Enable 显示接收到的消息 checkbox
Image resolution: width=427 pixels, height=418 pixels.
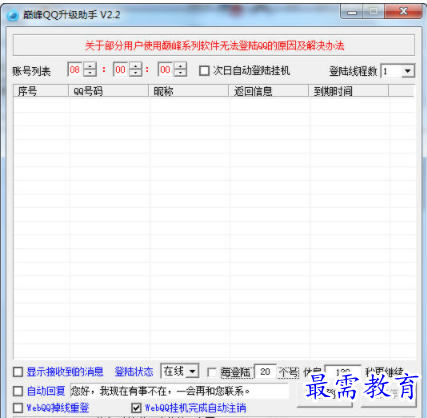tap(18, 372)
